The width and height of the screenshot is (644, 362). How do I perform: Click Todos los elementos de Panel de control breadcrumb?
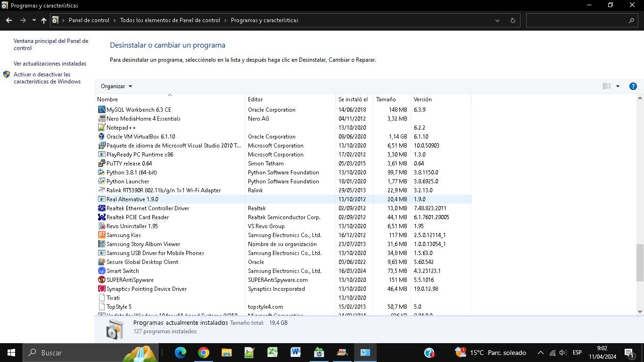(170, 20)
